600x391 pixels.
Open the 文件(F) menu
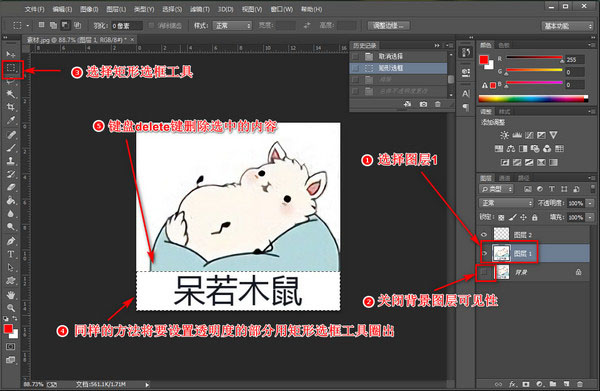tap(34, 9)
